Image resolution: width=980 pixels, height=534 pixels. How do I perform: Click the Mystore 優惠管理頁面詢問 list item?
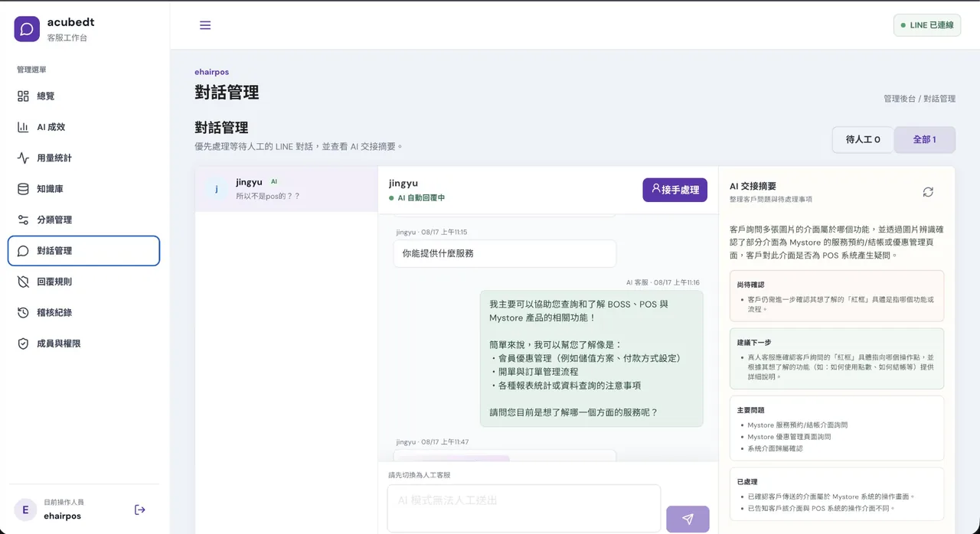[789, 437]
